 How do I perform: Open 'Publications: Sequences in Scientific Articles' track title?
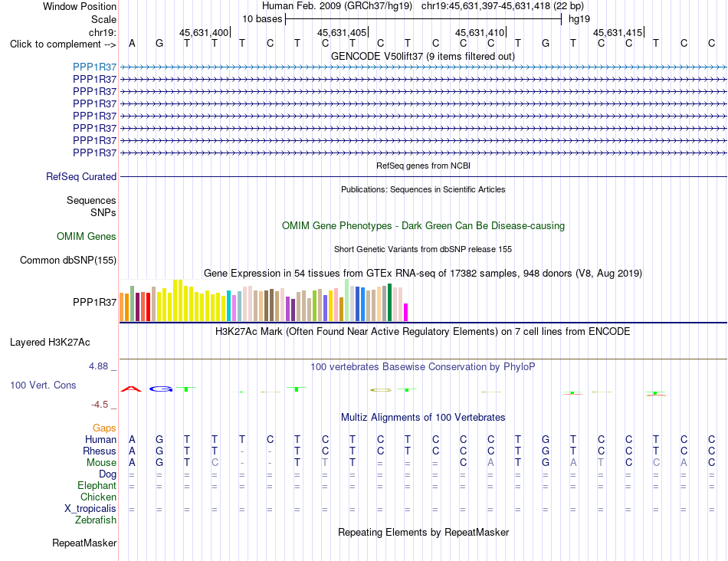point(423,189)
